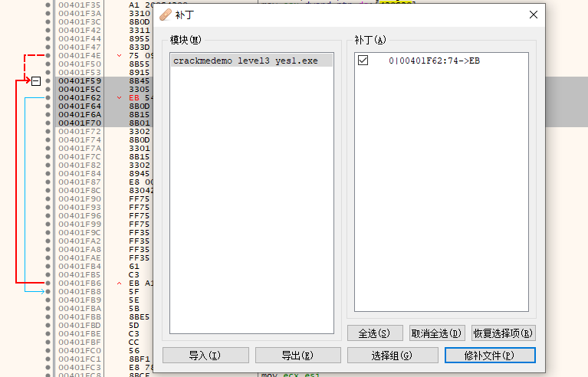This screenshot has width=588, height=377.
Task: Click opcode byte 61 at 00401FB4
Action: [x=134, y=267]
